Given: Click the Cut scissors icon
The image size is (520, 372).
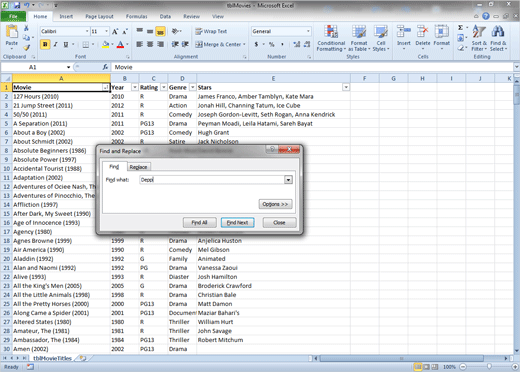Looking at the screenshot, I should click(x=26, y=28).
